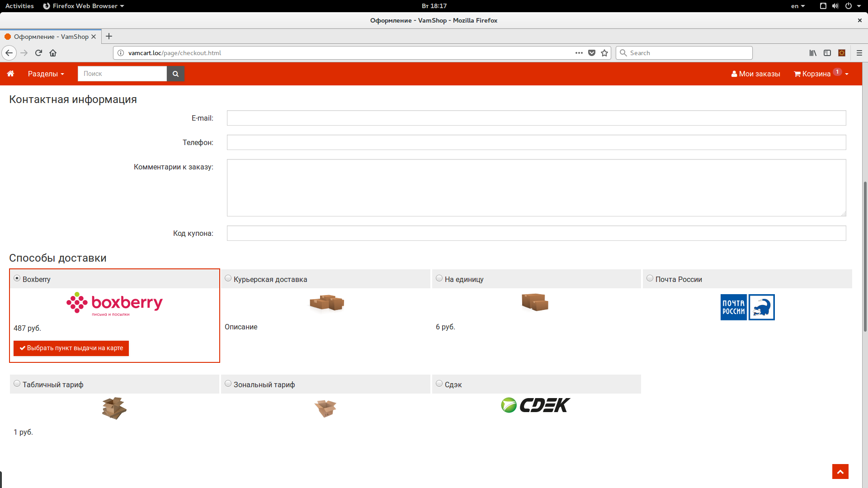The height and width of the screenshot is (488, 868).
Task: Click the search magnifier button next to Поиск
Action: point(175,74)
